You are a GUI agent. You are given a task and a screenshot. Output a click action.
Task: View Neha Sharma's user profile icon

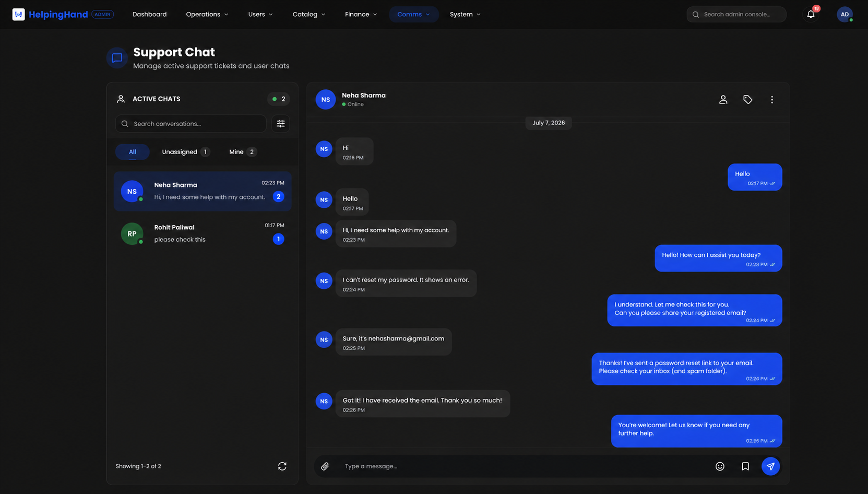(723, 100)
